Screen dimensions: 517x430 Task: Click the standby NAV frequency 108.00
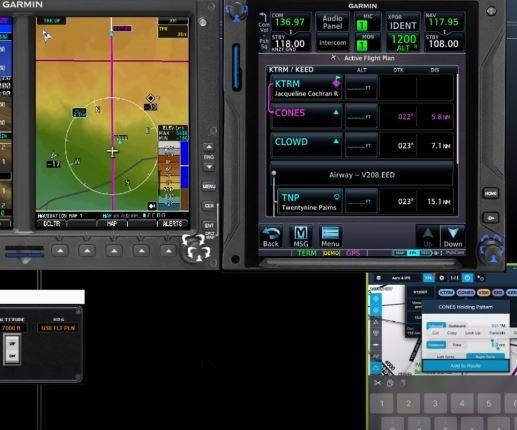coord(444,43)
